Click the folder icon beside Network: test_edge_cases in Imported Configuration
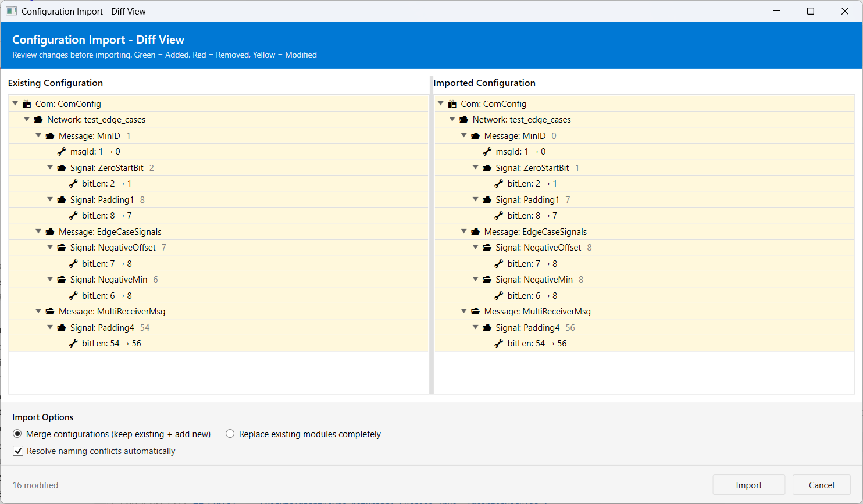Screen dimensions: 863x504 pos(464,120)
